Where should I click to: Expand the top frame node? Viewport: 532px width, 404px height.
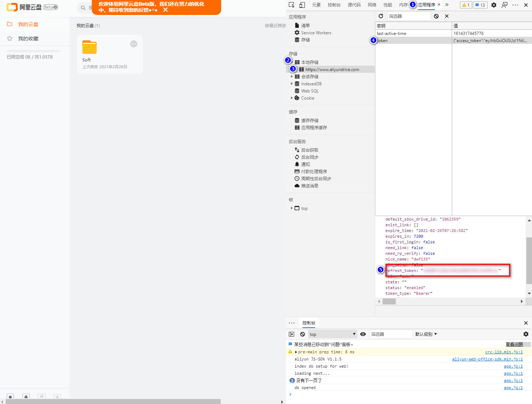[x=292, y=208]
